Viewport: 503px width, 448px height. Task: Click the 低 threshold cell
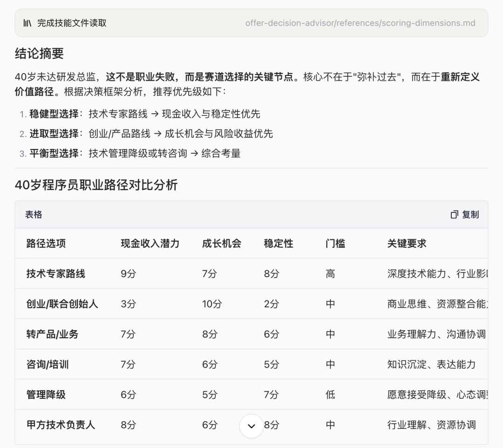(x=330, y=394)
